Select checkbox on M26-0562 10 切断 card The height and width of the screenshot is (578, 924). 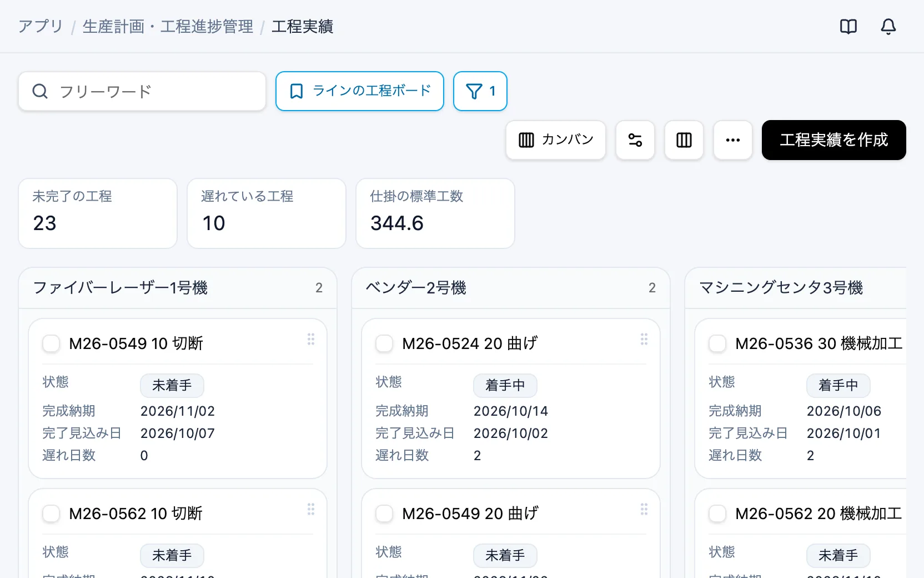point(51,514)
